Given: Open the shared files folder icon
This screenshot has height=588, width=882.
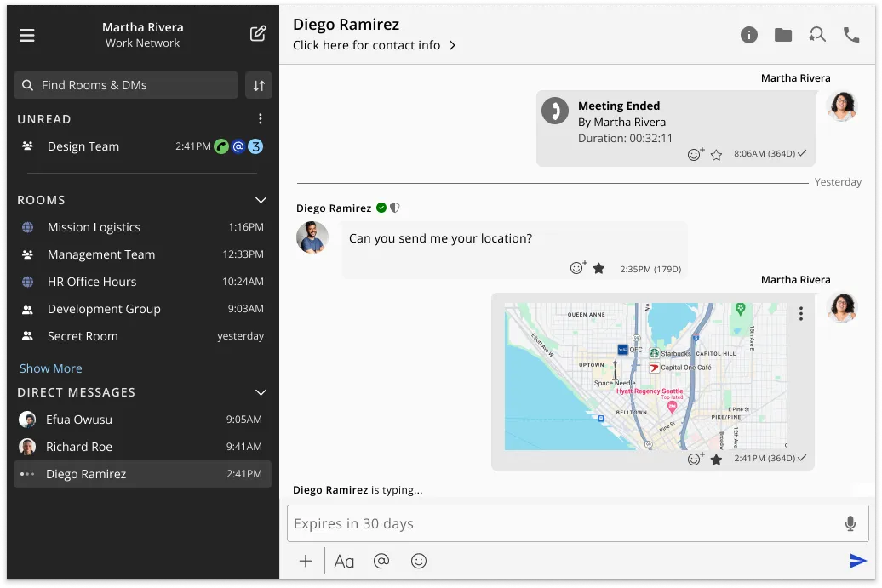Looking at the screenshot, I should click(782, 35).
